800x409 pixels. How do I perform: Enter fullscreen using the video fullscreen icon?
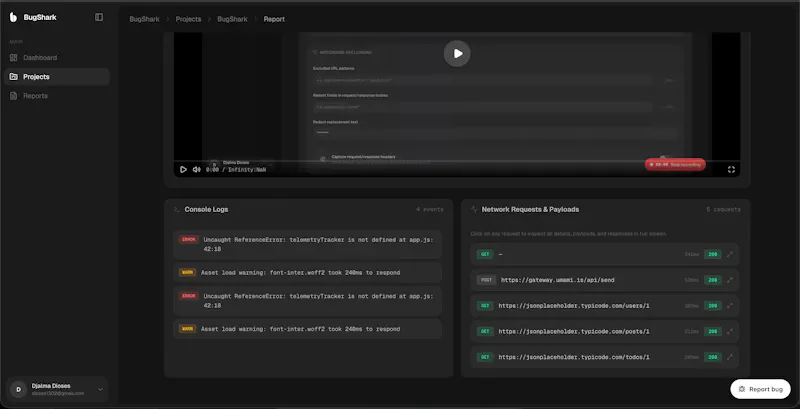[731, 169]
